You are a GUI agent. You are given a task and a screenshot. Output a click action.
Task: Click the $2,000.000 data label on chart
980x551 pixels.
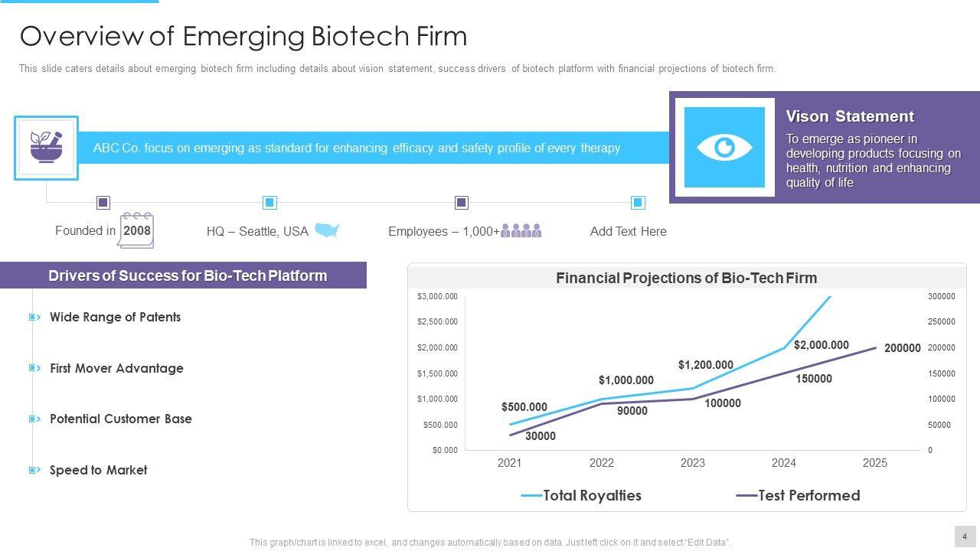[x=821, y=345]
